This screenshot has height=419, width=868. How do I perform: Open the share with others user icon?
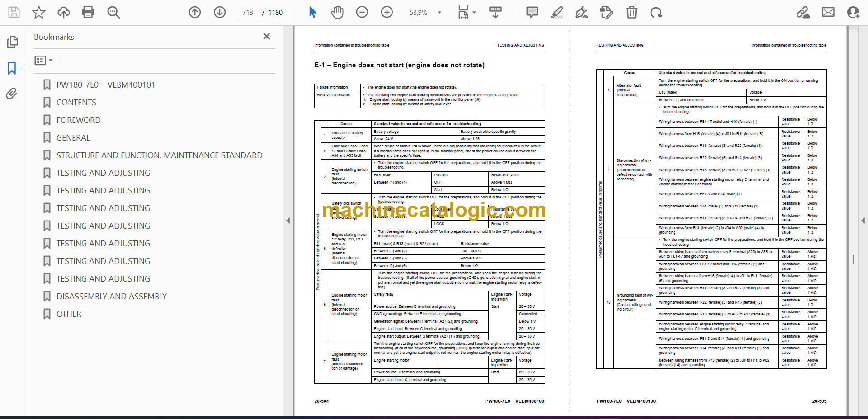tap(853, 12)
